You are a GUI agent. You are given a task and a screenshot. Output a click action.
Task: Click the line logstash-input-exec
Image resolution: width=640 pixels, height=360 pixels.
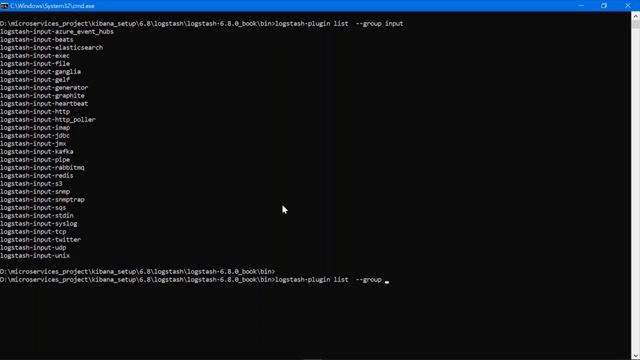[35, 56]
